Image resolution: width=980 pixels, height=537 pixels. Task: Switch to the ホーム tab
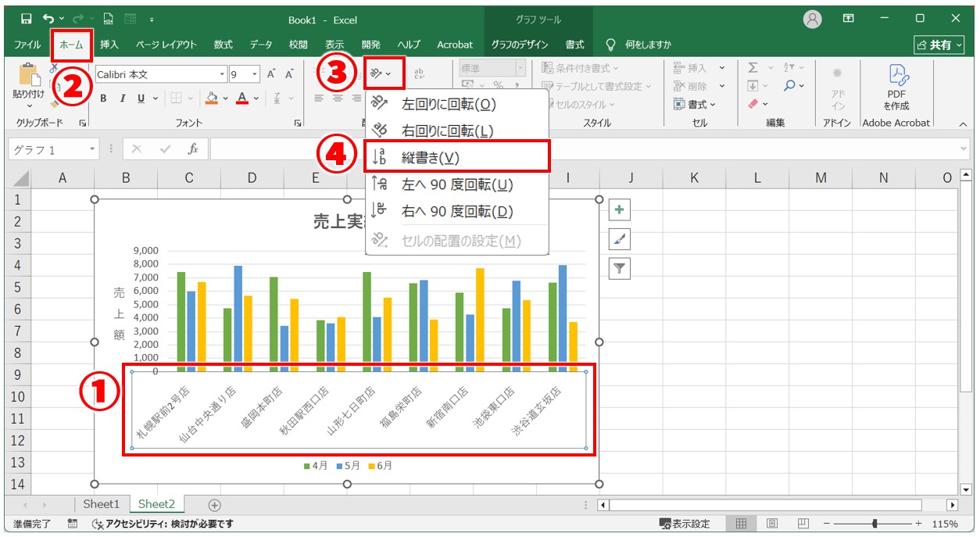(x=72, y=45)
